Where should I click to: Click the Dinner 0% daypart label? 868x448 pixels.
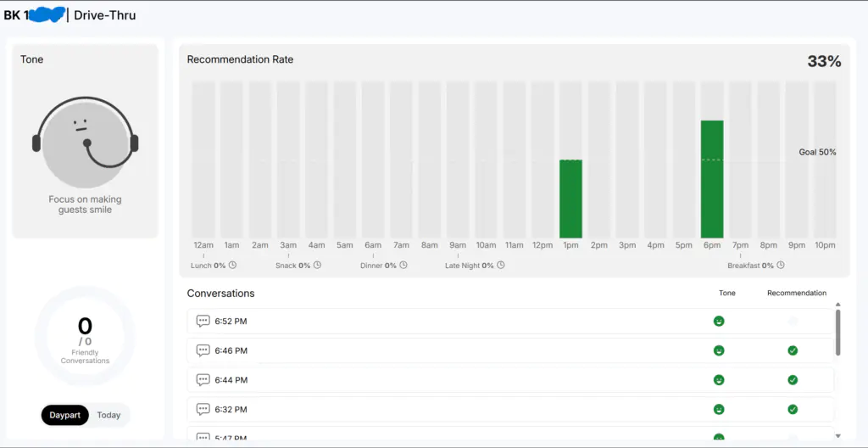pos(378,266)
